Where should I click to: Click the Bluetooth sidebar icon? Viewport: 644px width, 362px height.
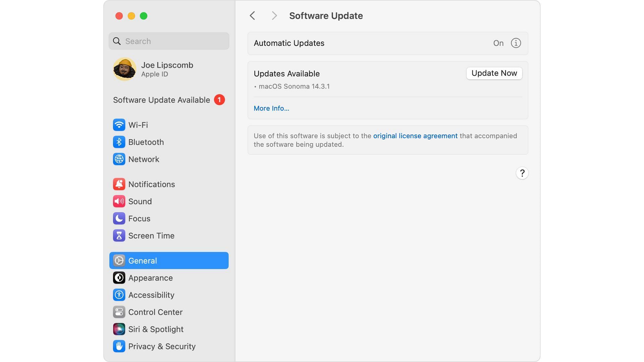119,142
